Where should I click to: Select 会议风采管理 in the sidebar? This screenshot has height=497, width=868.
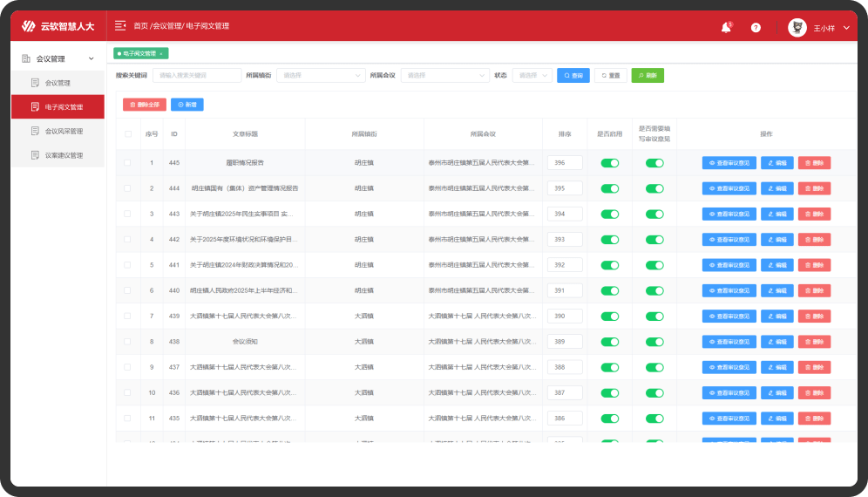click(x=64, y=132)
